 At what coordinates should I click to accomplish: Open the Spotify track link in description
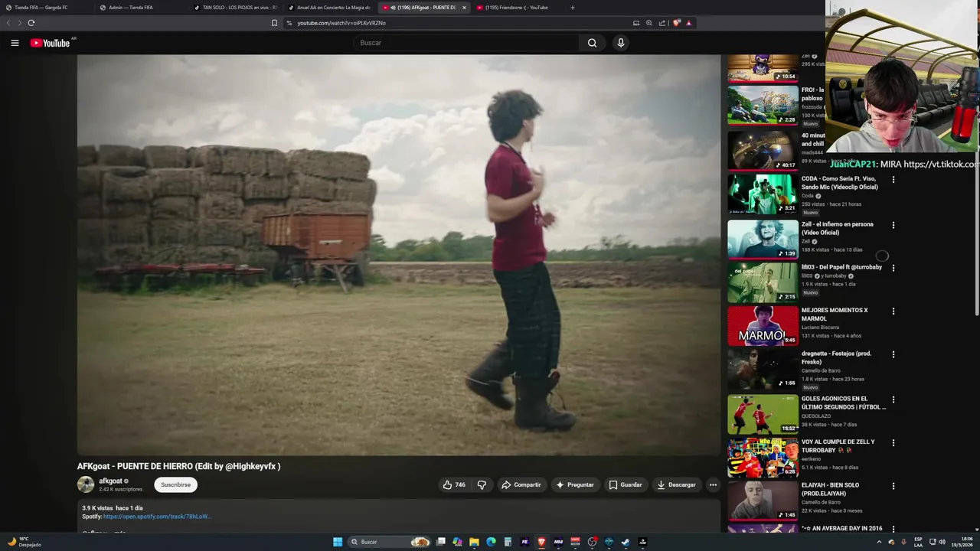(x=156, y=517)
